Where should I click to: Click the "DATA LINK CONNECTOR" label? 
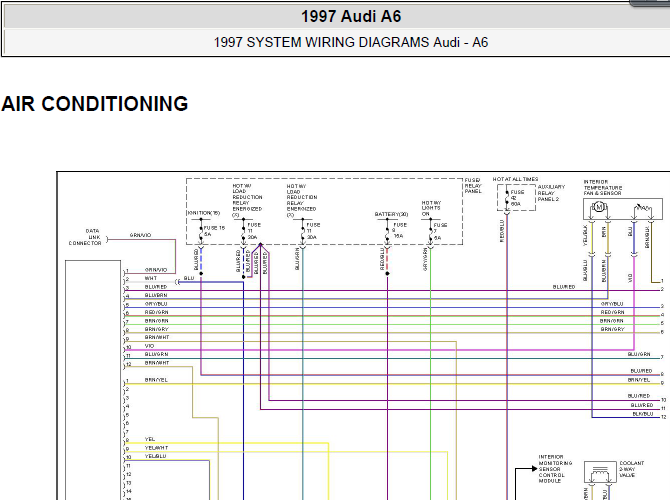[x=85, y=237]
